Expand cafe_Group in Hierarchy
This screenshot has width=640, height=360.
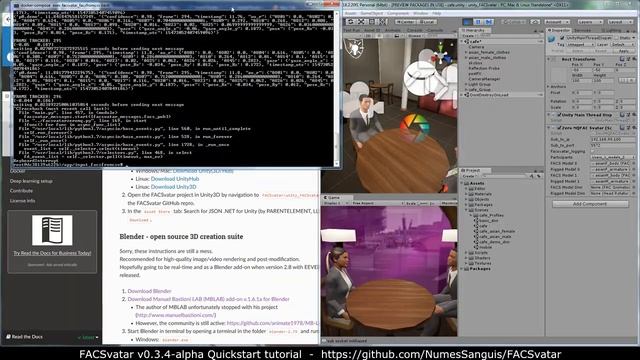[x=467, y=89]
